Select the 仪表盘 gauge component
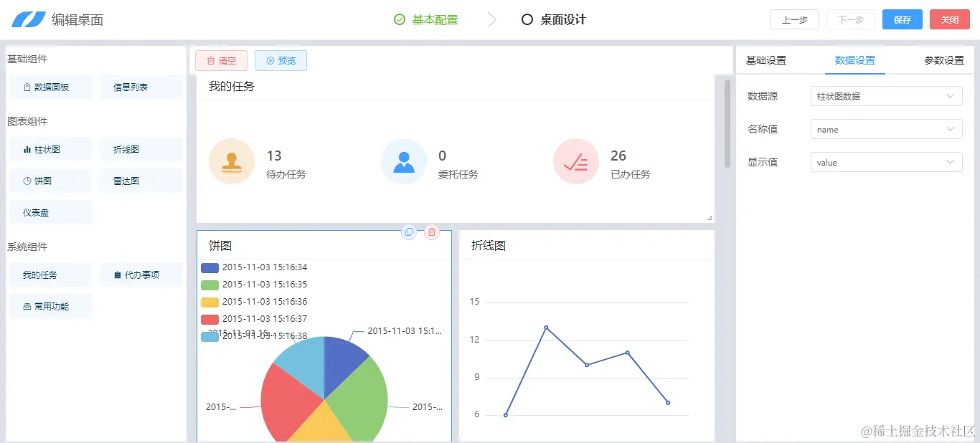The width and height of the screenshot is (980, 443). pyautogui.click(x=50, y=212)
